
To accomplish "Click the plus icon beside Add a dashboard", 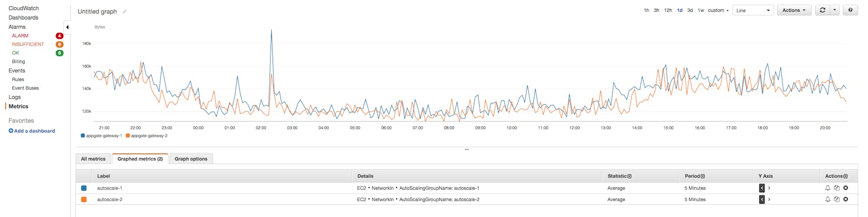I will (11, 131).
